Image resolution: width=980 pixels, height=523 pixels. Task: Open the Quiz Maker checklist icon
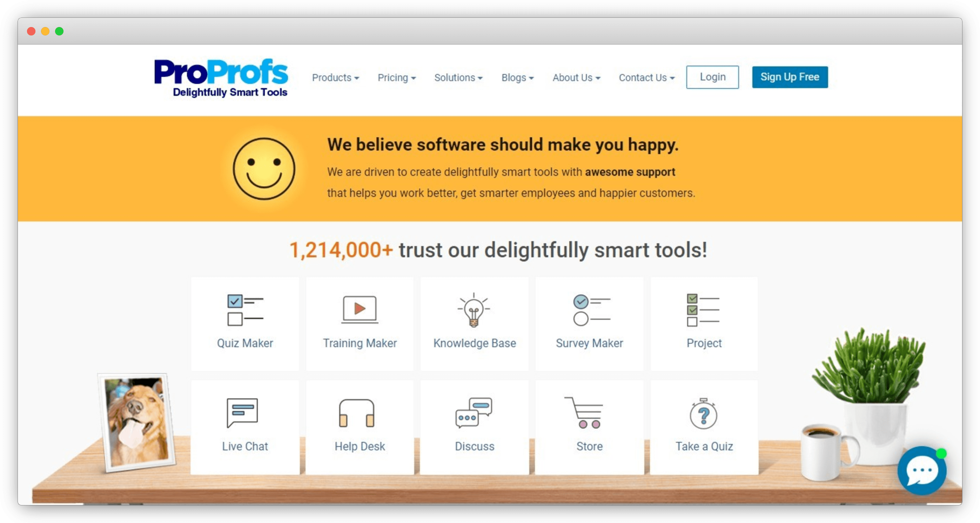coord(246,310)
